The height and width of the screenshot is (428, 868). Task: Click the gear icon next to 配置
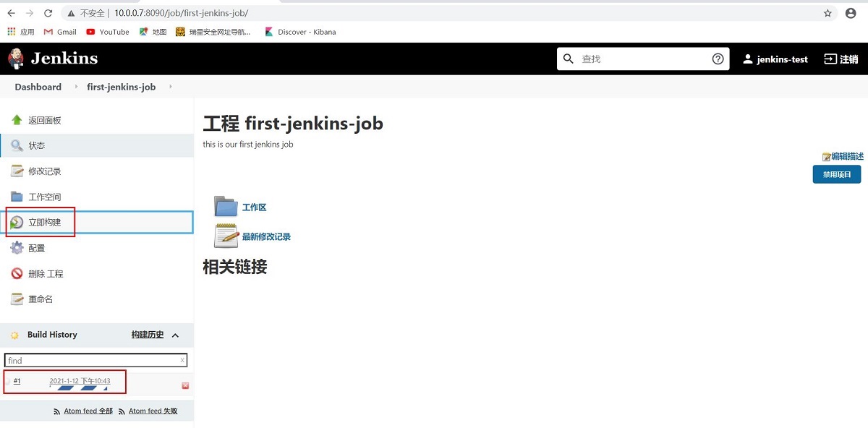[17, 248]
